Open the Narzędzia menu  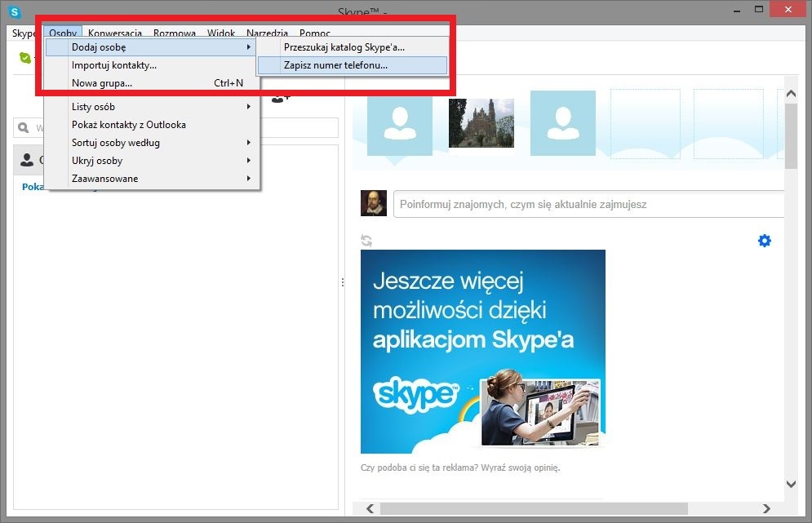267,33
